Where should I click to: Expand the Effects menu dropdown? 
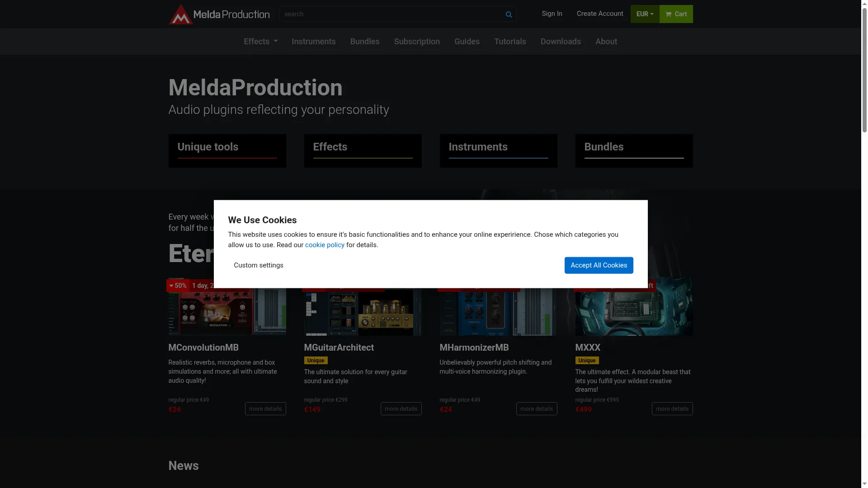tap(260, 42)
